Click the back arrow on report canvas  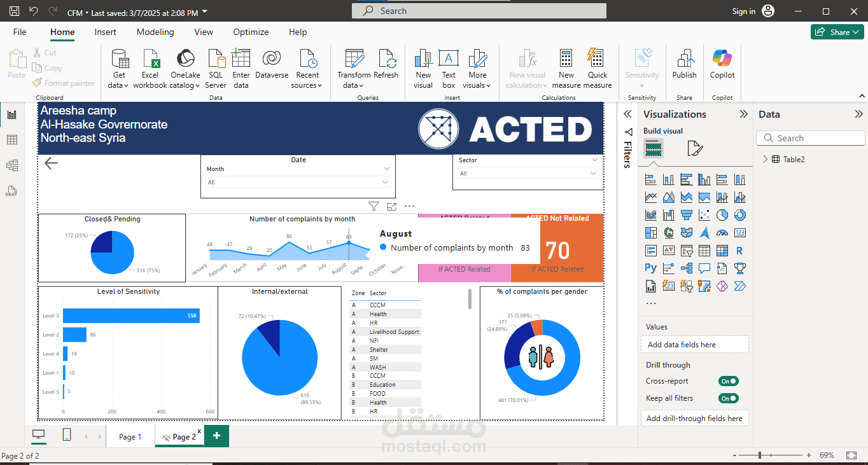tap(51, 163)
